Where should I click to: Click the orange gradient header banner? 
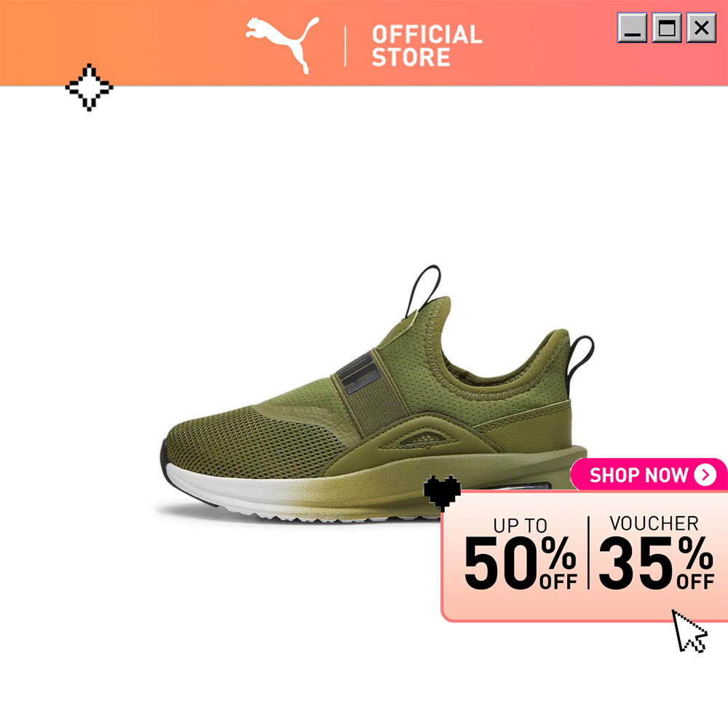point(364,43)
